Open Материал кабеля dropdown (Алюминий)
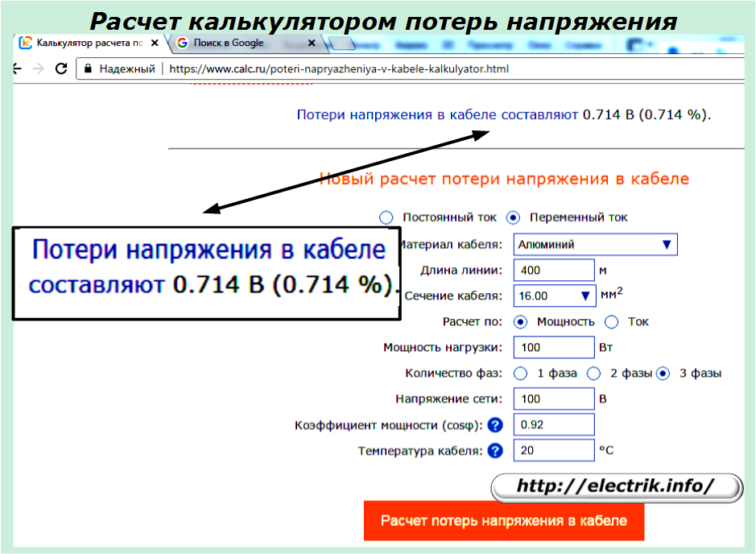 coord(596,245)
